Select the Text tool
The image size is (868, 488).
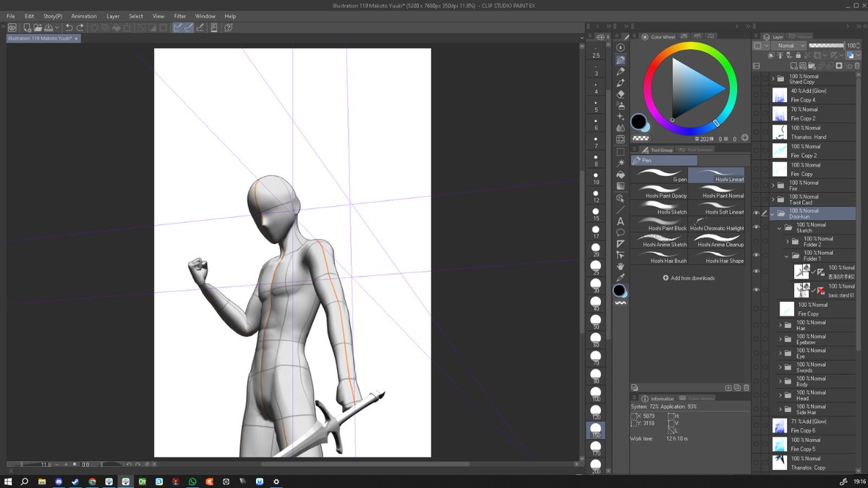tap(620, 222)
